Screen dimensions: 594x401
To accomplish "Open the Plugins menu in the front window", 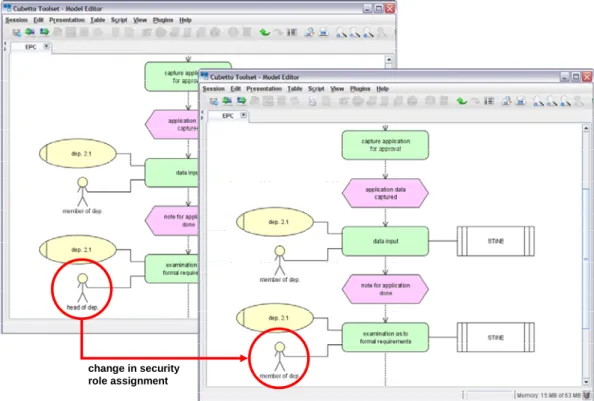I will pyautogui.click(x=360, y=89).
